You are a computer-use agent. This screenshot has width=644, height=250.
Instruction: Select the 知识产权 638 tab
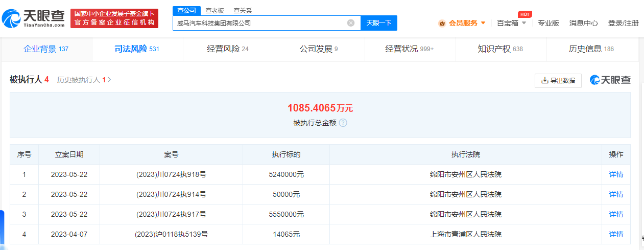(x=500, y=49)
